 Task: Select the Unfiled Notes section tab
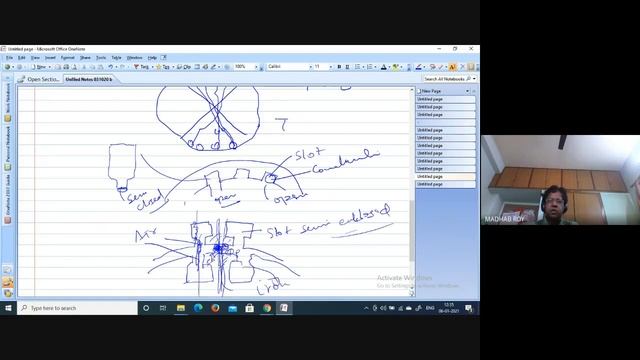coord(89,79)
